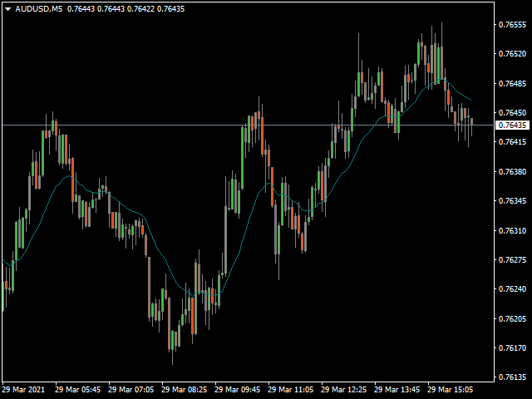Select price level 0.76485 on the scale
Viewport: 532px width, 399px height.
[512, 83]
